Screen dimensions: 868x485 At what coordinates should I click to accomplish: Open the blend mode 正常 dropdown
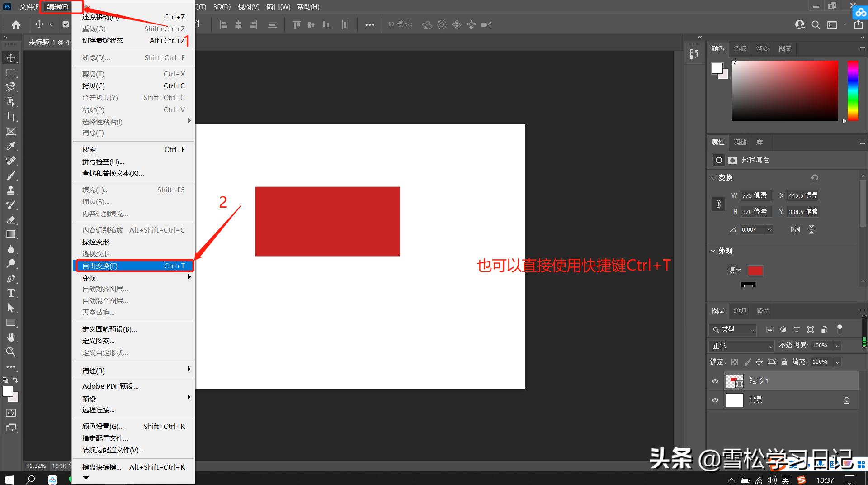[742, 346]
